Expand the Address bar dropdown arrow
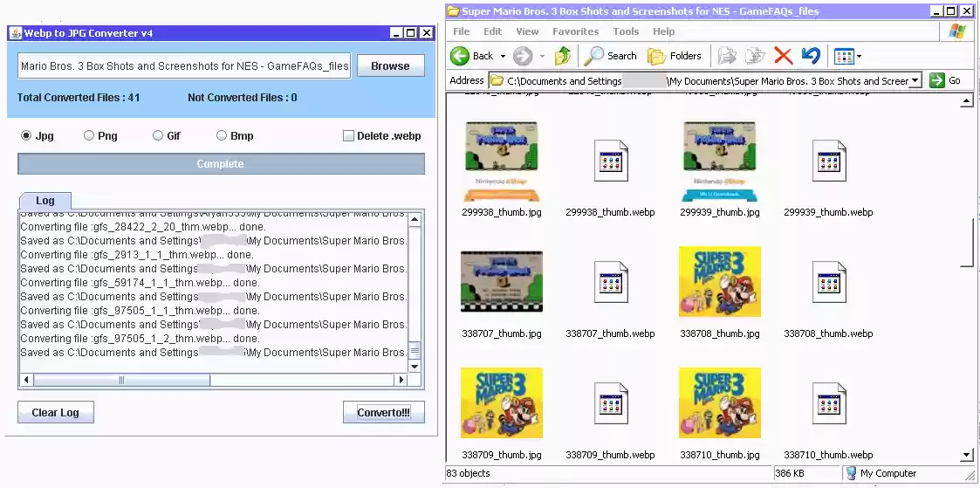The image size is (980, 488). 915,80
